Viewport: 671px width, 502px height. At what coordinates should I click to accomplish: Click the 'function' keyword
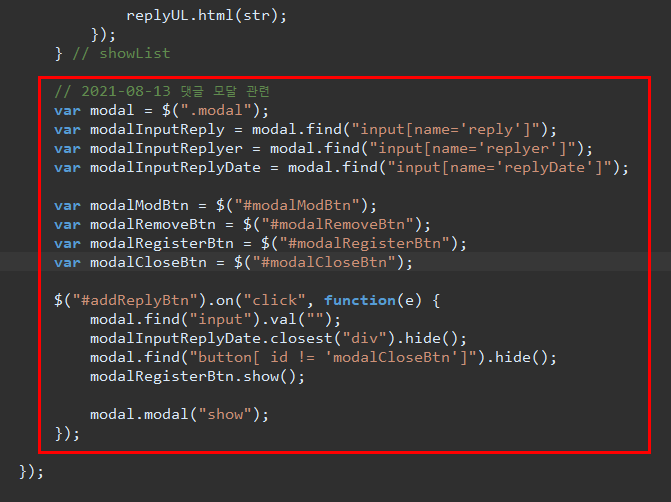360,300
